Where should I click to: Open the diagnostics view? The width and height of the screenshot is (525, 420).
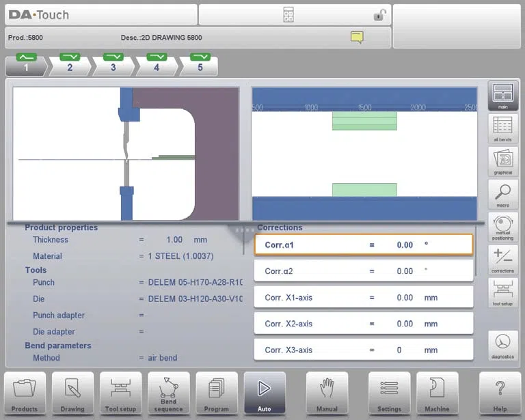[503, 346]
